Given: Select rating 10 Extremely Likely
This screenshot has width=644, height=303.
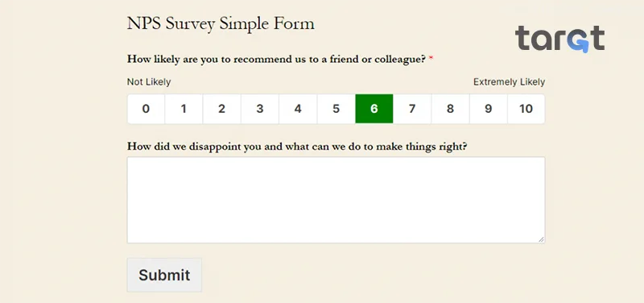Looking at the screenshot, I should pos(526,109).
